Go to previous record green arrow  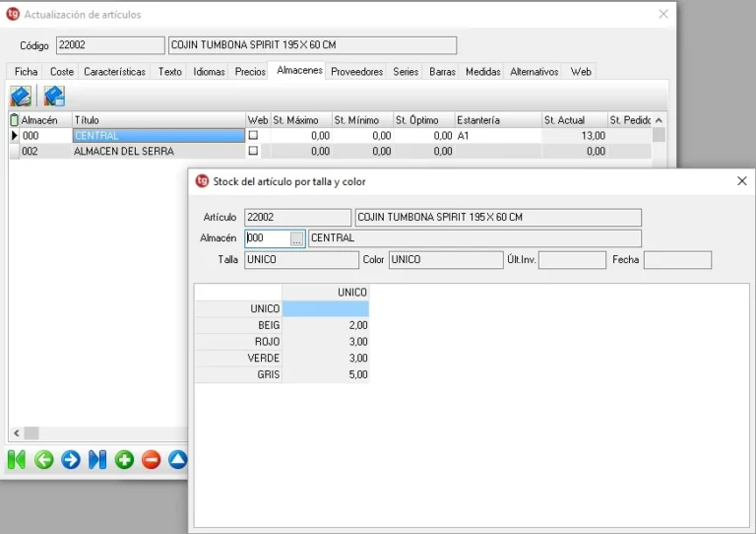point(44,459)
